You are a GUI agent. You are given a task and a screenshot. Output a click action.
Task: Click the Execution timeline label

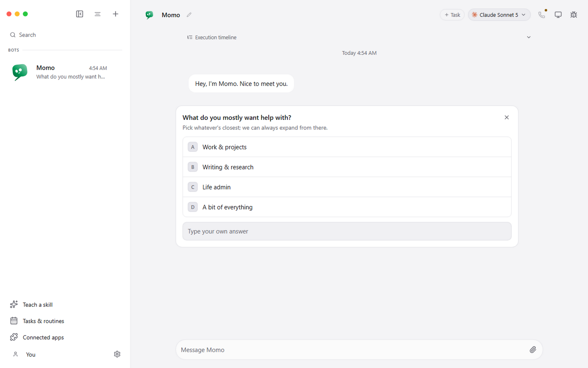tap(216, 37)
